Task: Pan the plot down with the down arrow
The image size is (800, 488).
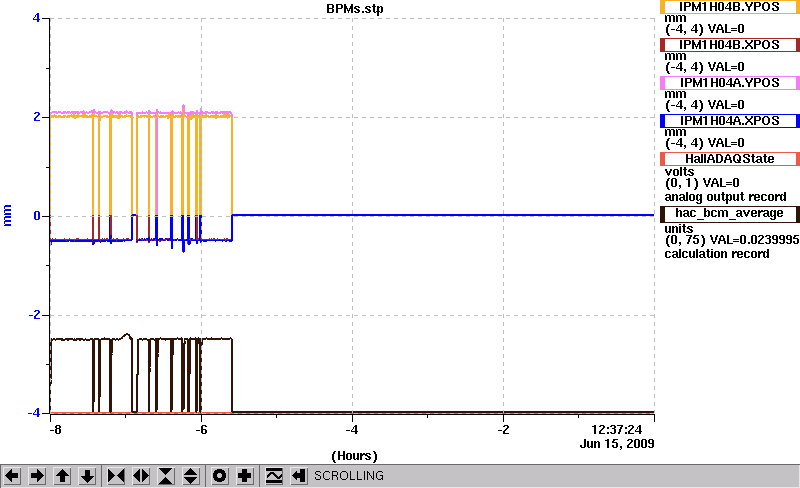Action: pos(88,476)
